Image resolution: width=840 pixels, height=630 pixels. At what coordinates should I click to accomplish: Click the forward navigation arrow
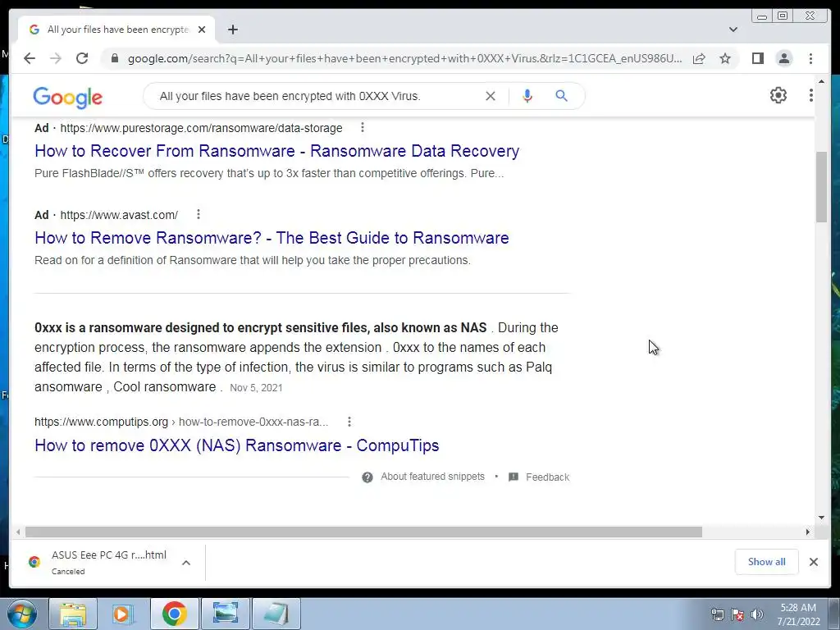coord(56,58)
